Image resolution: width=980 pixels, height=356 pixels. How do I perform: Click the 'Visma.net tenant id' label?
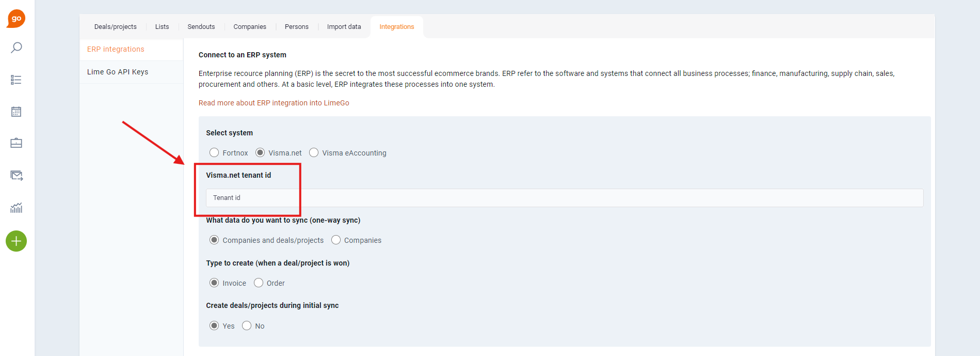(238, 175)
